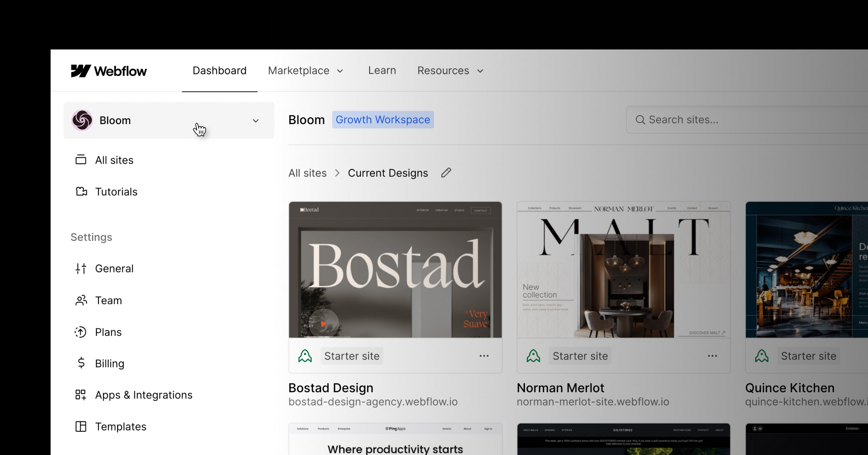Click the pencil edit icon beside Current Designs
Viewport: 868px width, 455px height.
click(x=446, y=173)
